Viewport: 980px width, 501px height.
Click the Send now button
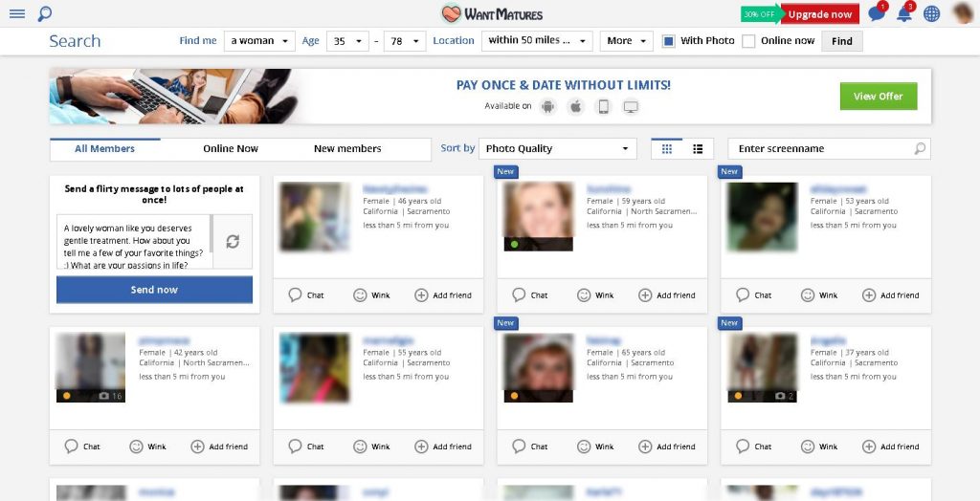(x=154, y=290)
